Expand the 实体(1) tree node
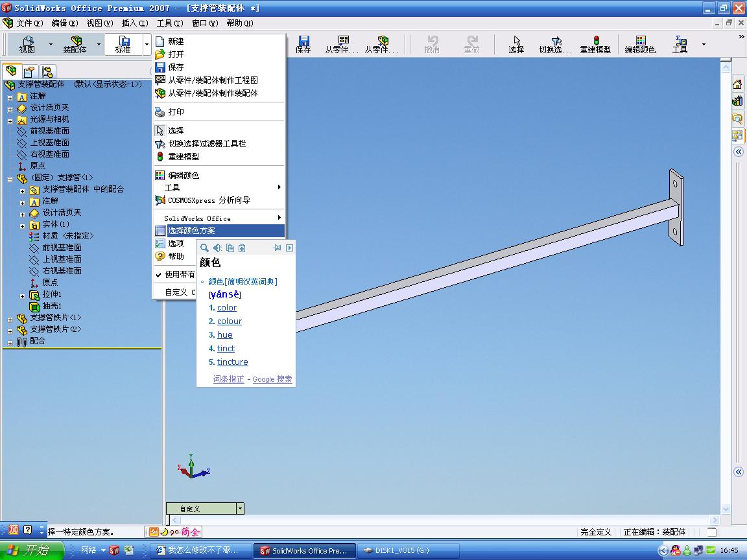The width and height of the screenshot is (747, 560). click(x=23, y=226)
